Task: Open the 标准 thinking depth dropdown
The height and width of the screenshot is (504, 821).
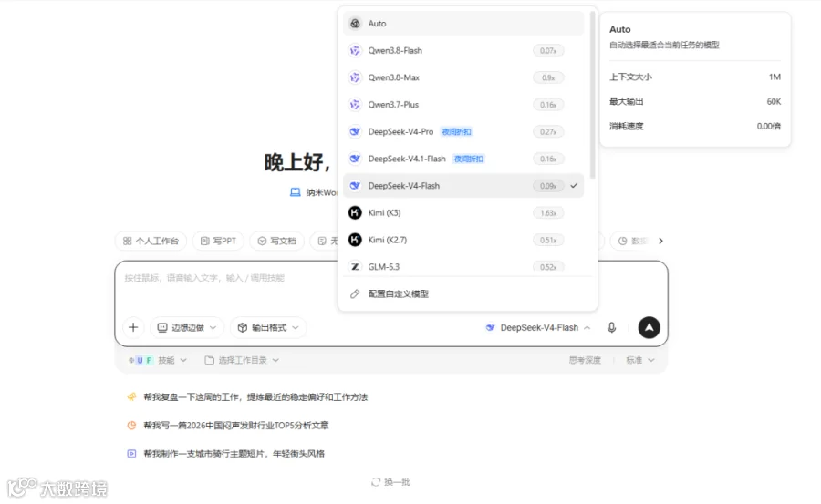Action: [x=639, y=361]
